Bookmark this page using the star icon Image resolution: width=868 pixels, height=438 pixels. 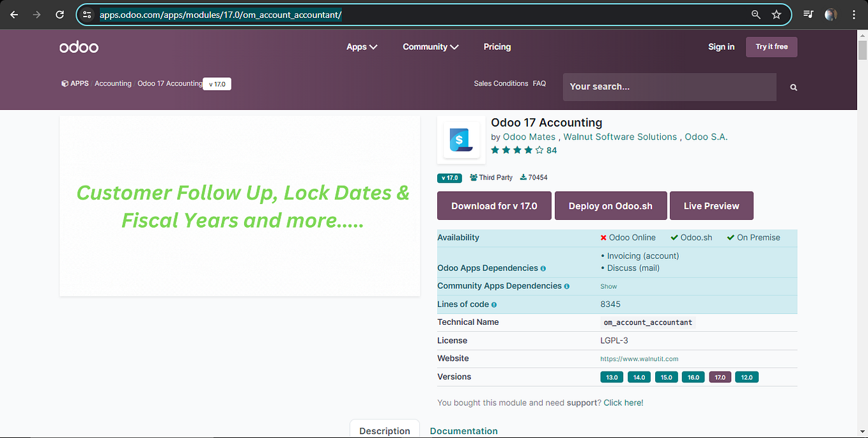pos(775,14)
